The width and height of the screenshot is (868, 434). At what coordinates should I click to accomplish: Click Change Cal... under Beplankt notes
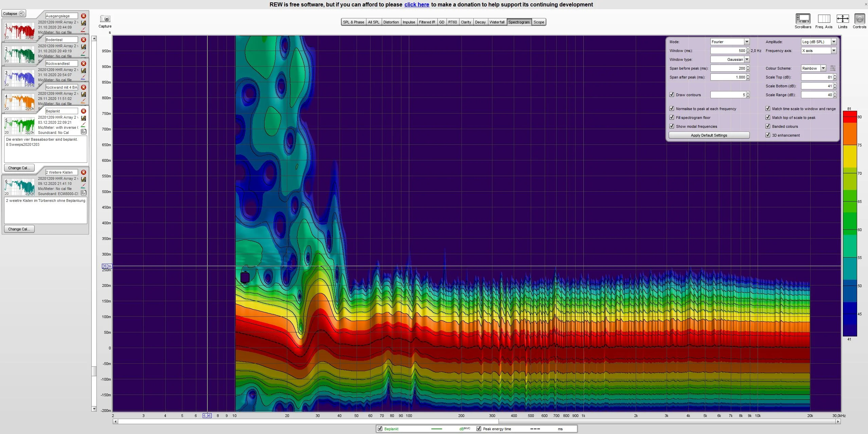19,168
